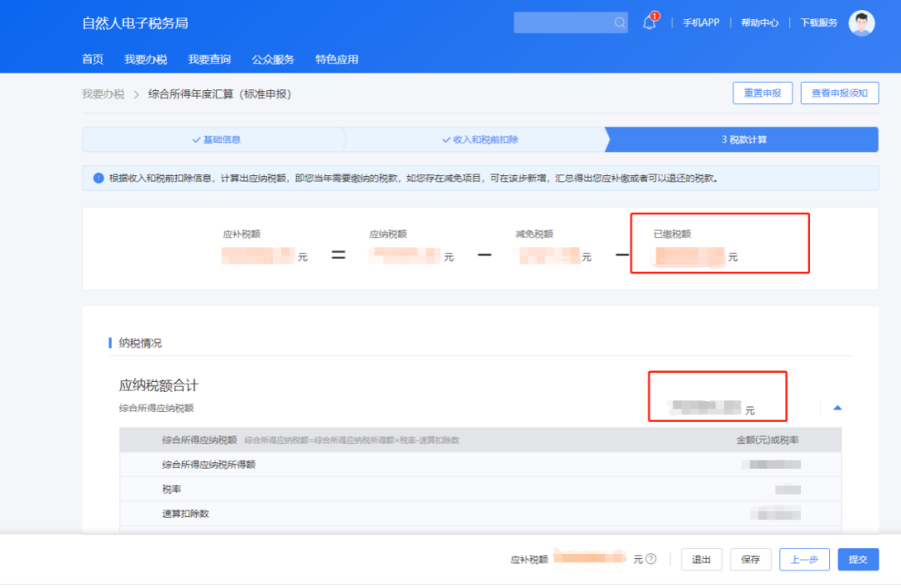Open the 公众服务 menu

tap(275, 59)
